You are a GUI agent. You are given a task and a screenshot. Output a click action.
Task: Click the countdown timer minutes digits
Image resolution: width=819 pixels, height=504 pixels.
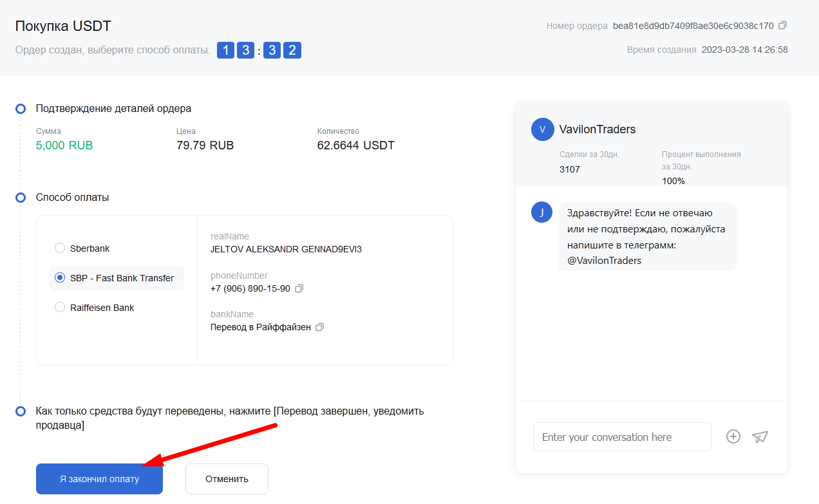(236, 50)
